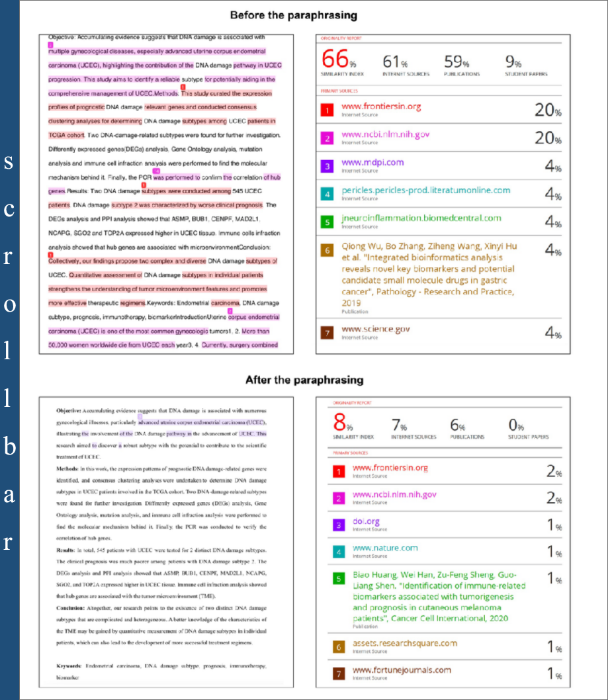Click the 7% internet sources value
The width and height of the screenshot is (608, 700).
[x=399, y=425]
